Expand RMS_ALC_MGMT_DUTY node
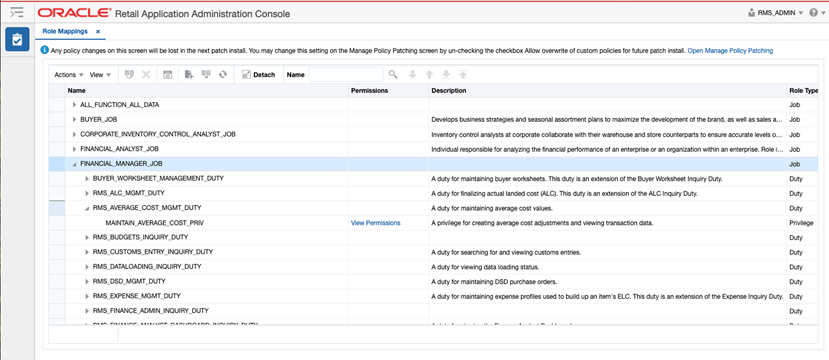 click(87, 193)
